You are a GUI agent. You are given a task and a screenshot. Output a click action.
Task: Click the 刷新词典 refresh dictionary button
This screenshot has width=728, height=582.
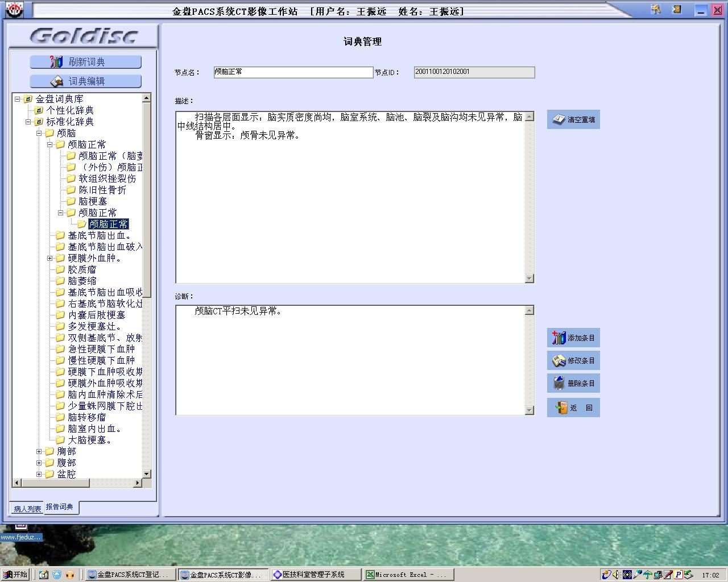click(85, 62)
